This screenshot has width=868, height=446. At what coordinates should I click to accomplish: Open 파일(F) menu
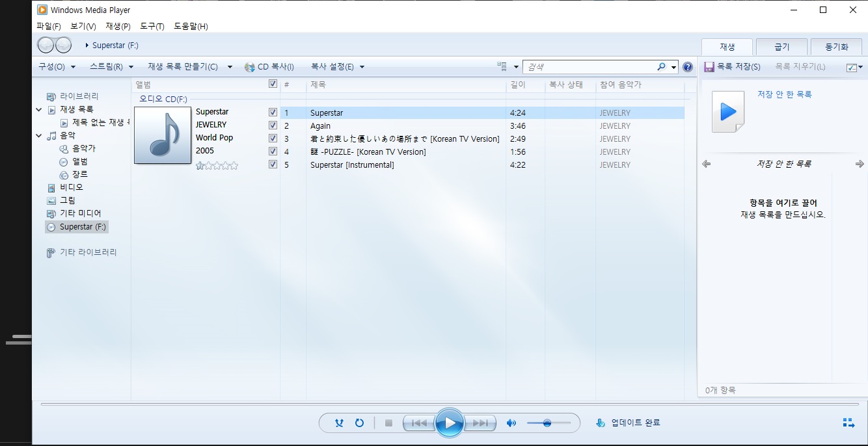(49, 27)
